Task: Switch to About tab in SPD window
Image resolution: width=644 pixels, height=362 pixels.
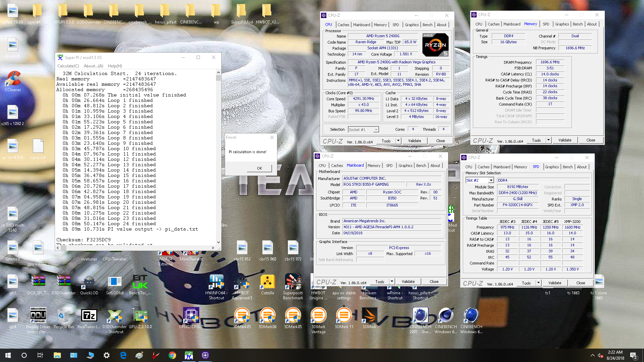Action: (582, 167)
